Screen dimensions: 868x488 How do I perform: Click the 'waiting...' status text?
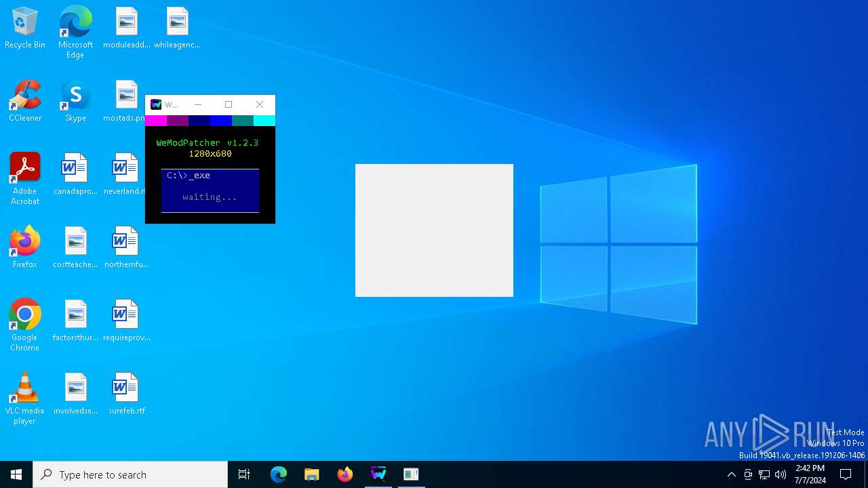coord(210,197)
